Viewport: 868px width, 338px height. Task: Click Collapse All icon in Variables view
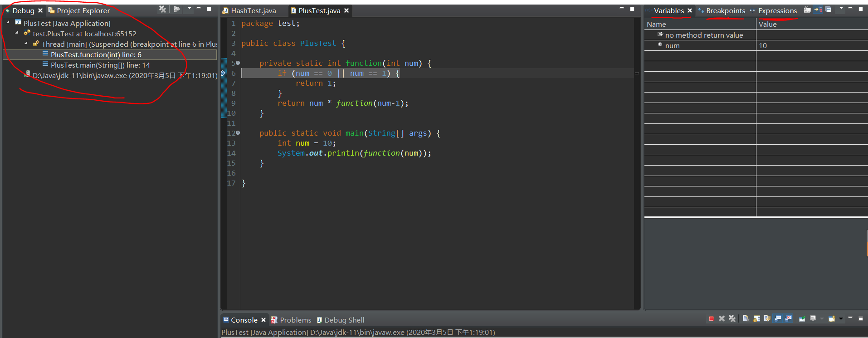tap(828, 10)
